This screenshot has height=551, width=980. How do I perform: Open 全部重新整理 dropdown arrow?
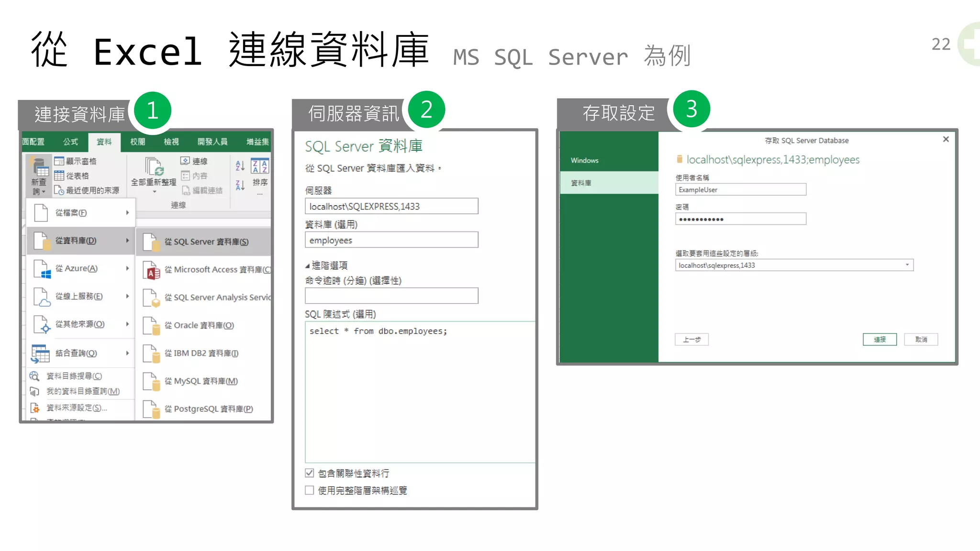[154, 192]
